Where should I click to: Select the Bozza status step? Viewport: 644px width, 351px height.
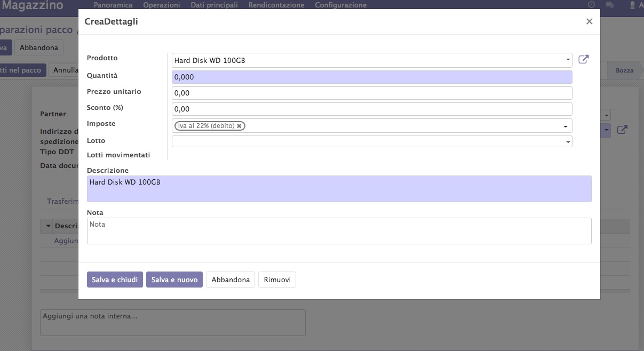click(x=625, y=70)
